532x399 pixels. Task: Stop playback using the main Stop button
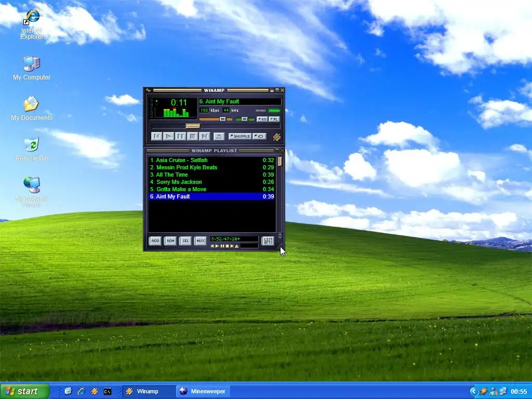click(x=192, y=137)
